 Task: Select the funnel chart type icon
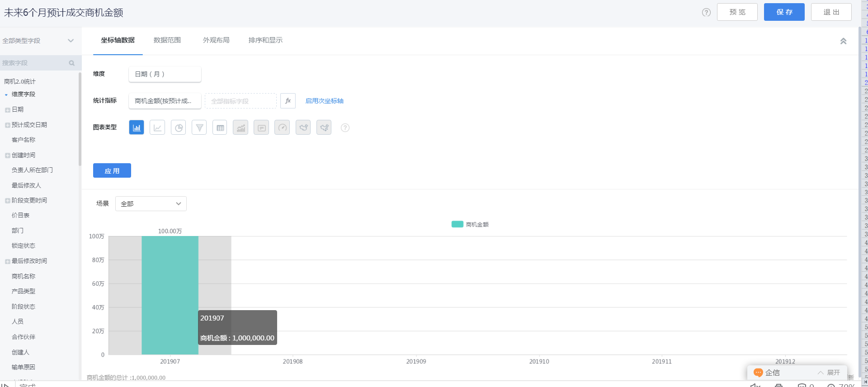[199, 127]
